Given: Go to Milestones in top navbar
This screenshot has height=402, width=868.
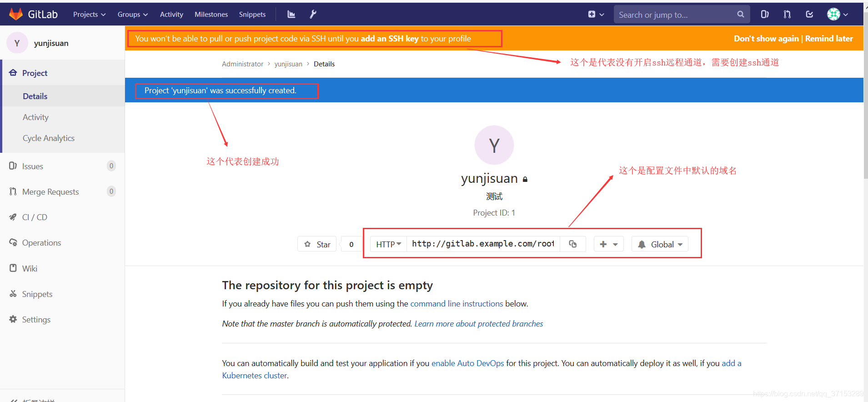Looking at the screenshot, I should (x=211, y=14).
